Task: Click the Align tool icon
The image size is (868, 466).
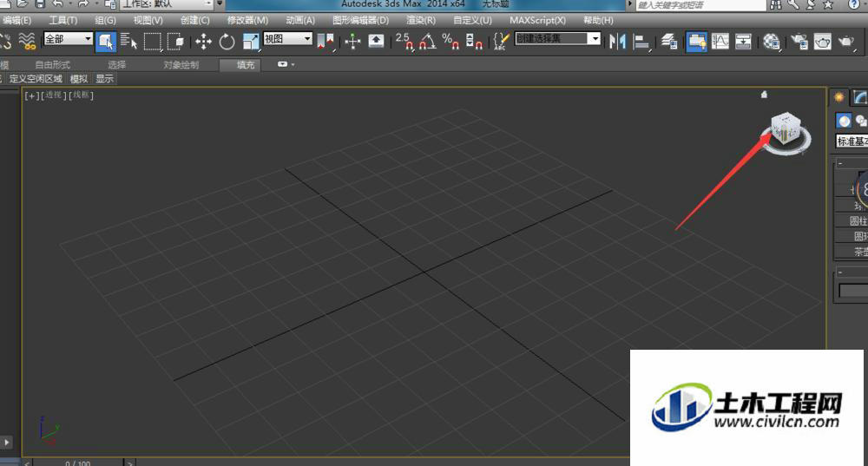Action: coord(641,42)
